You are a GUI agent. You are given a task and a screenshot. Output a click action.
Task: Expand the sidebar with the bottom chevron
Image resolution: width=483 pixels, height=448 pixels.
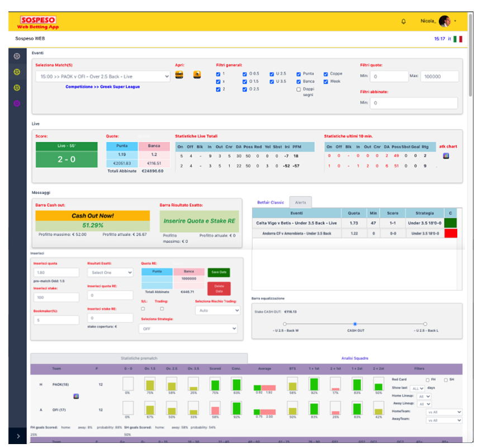[x=18, y=436]
